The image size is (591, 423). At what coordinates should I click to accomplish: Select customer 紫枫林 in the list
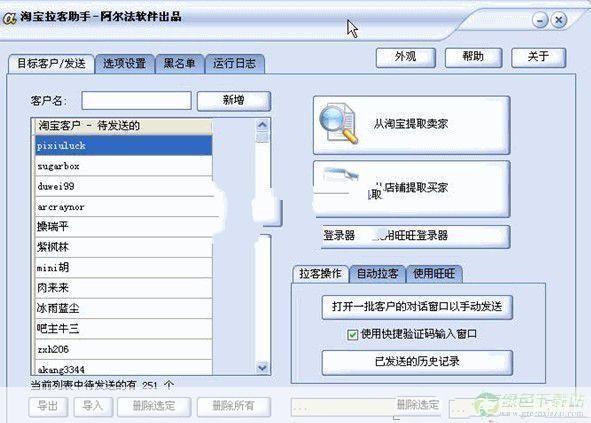tap(124, 247)
